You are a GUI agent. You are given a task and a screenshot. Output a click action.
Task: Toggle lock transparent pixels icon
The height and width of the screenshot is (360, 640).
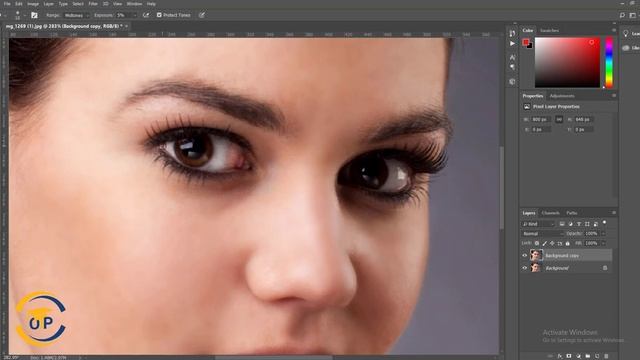point(537,243)
